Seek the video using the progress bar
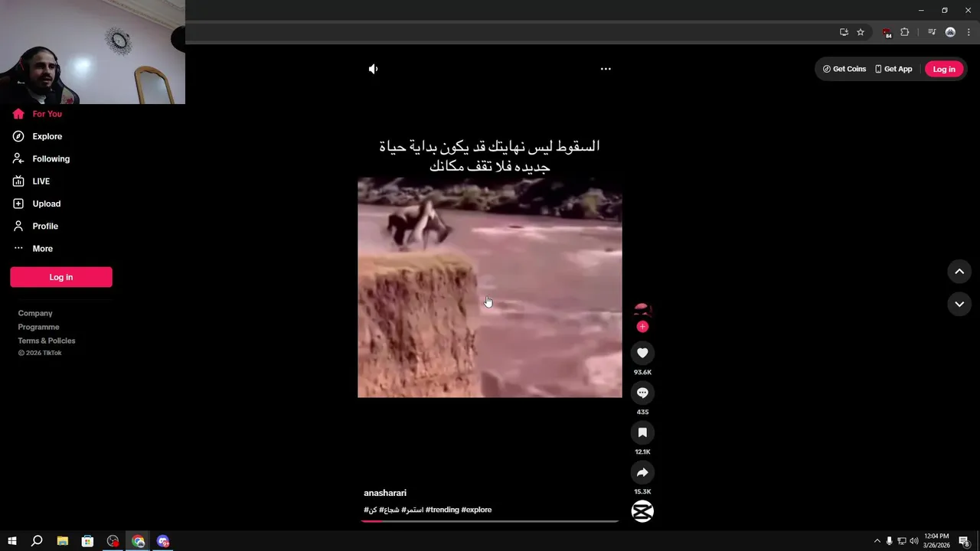Image resolution: width=980 pixels, height=551 pixels. click(490, 521)
